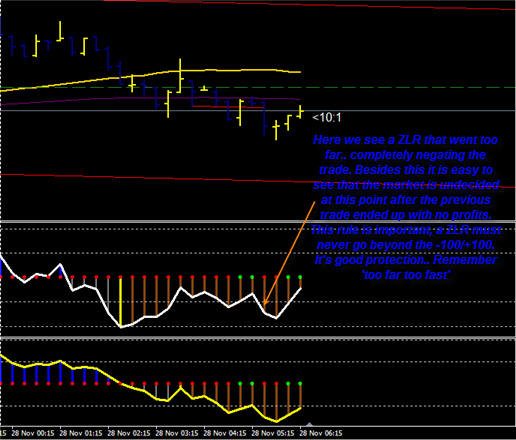
Task: Click the "<10:1" label beside the last bar
Action: point(327,117)
